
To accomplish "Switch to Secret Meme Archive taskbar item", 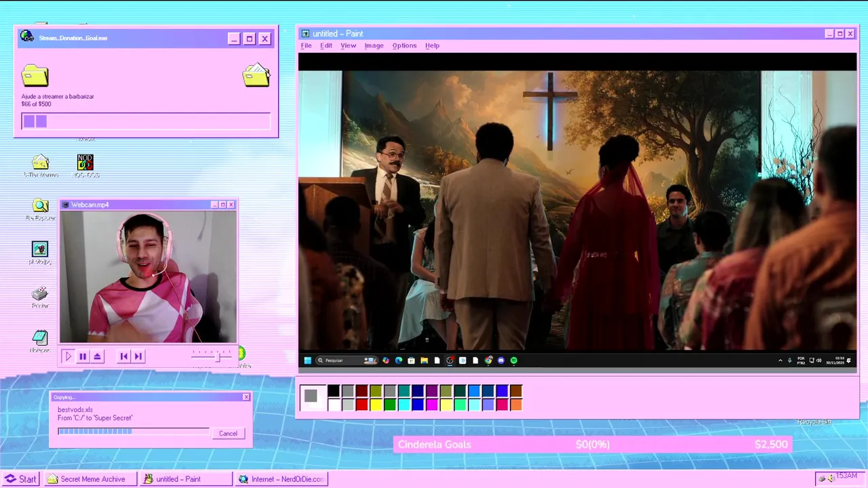I will tap(92, 479).
